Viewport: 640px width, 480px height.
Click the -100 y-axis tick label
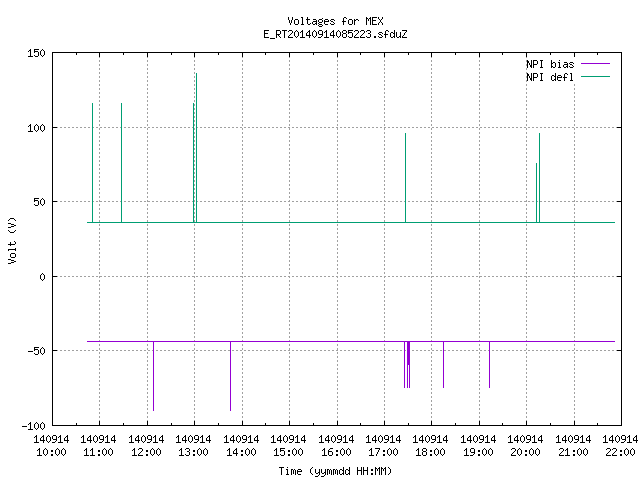[33, 426]
